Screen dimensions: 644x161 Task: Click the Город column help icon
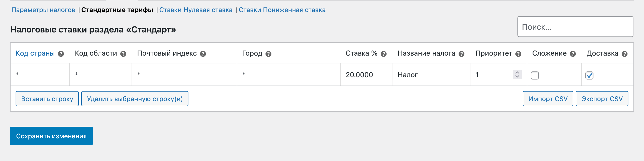[268, 54]
